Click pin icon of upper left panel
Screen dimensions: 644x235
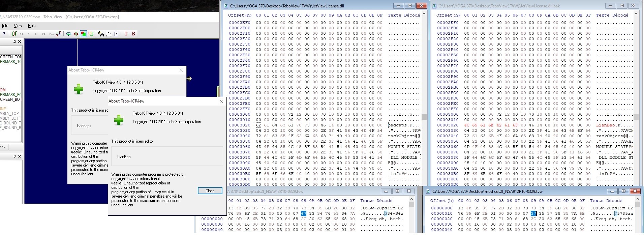pyautogui.click(x=14, y=42)
